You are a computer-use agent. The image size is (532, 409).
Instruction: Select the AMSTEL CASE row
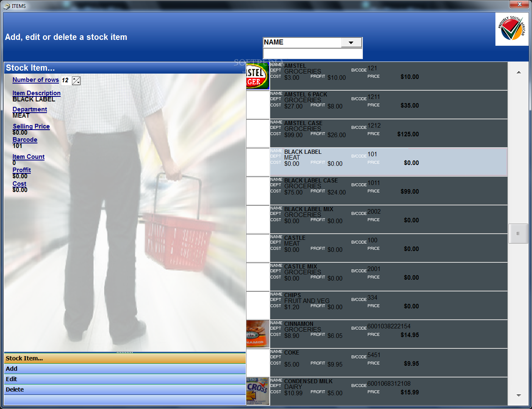tap(389, 133)
